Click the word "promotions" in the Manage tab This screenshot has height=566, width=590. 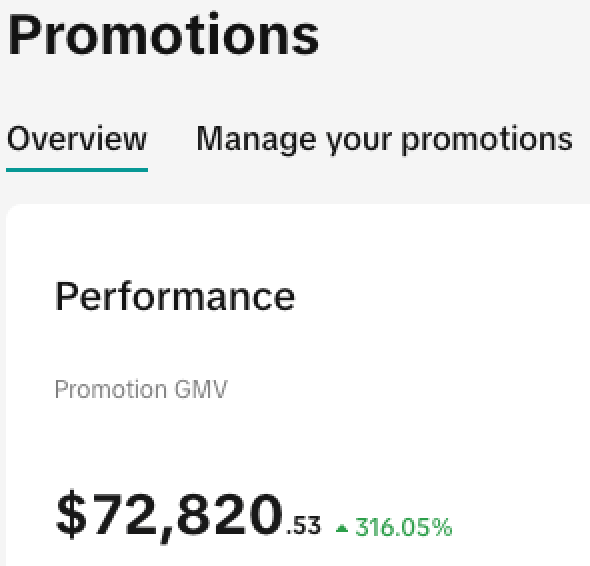click(487, 140)
